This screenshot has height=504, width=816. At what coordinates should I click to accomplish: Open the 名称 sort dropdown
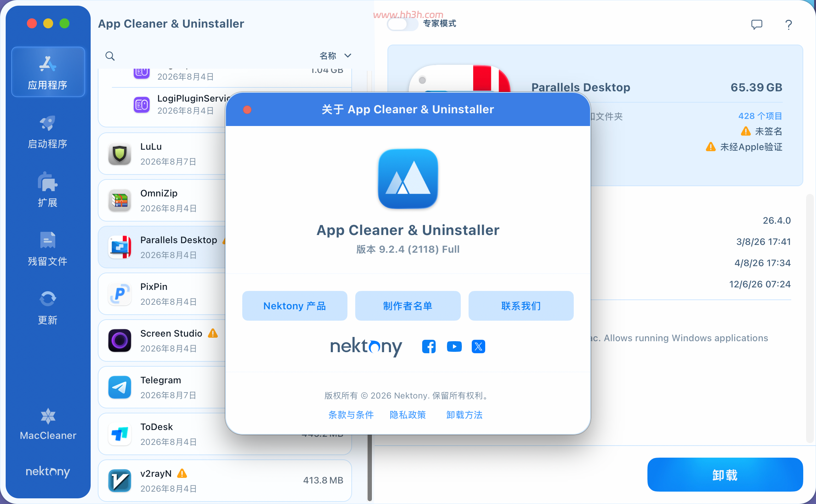[335, 56]
